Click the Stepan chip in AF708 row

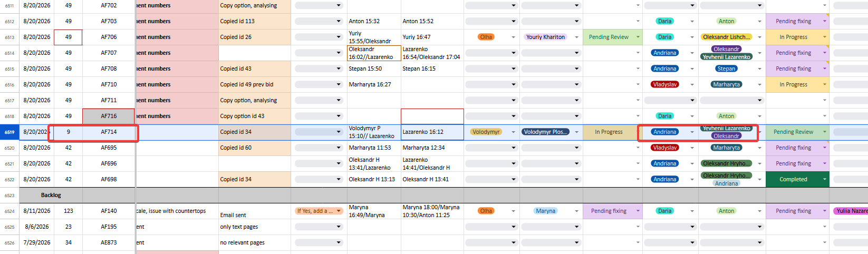coord(726,69)
